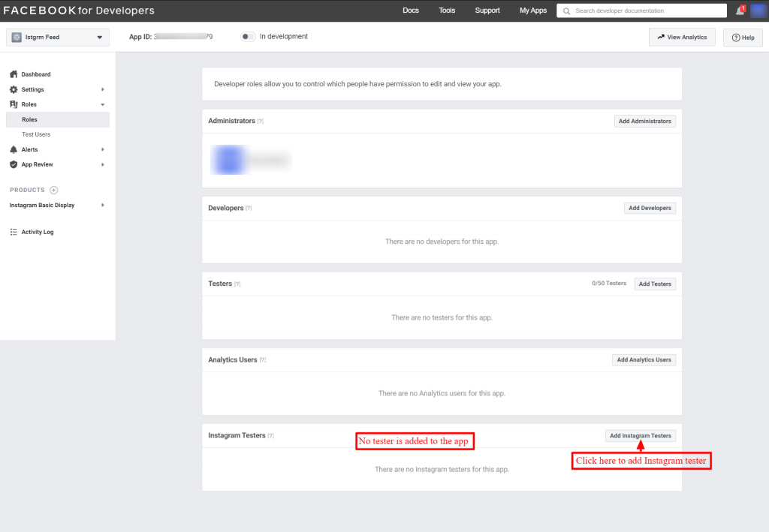Focus the Search developer documentation field
The image size is (769, 532).
point(642,11)
